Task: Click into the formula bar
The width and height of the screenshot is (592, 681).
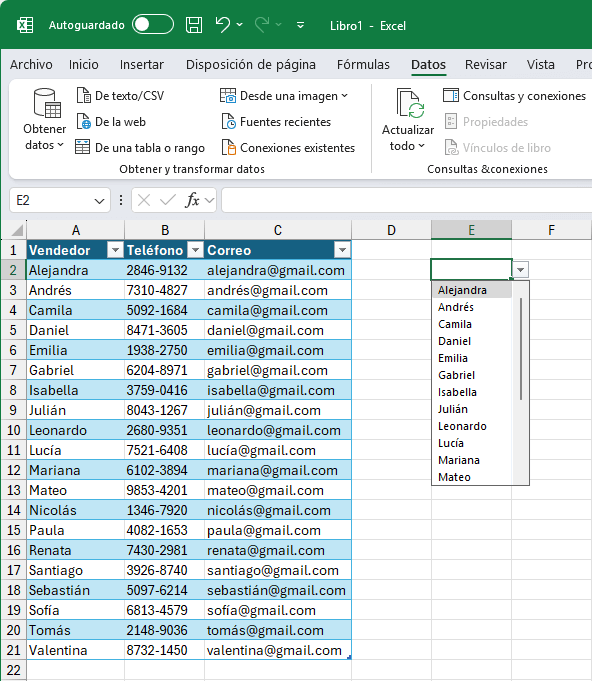Action: (x=407, y=200)
